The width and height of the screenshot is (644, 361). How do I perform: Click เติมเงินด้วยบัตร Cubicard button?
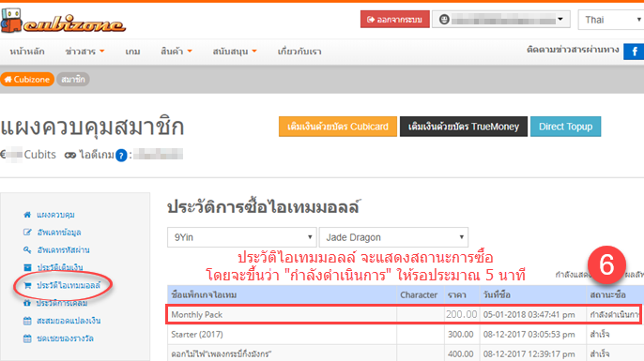click(338, 127)
